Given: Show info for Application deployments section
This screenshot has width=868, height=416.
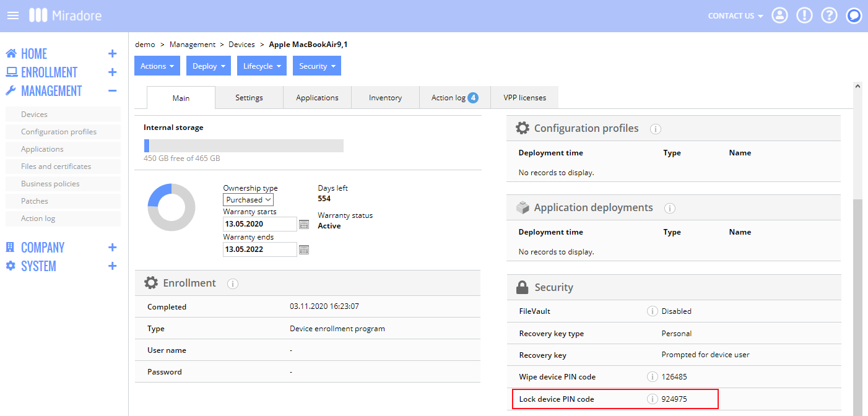Looking at the screenshot, I should (x=670, y=208).
